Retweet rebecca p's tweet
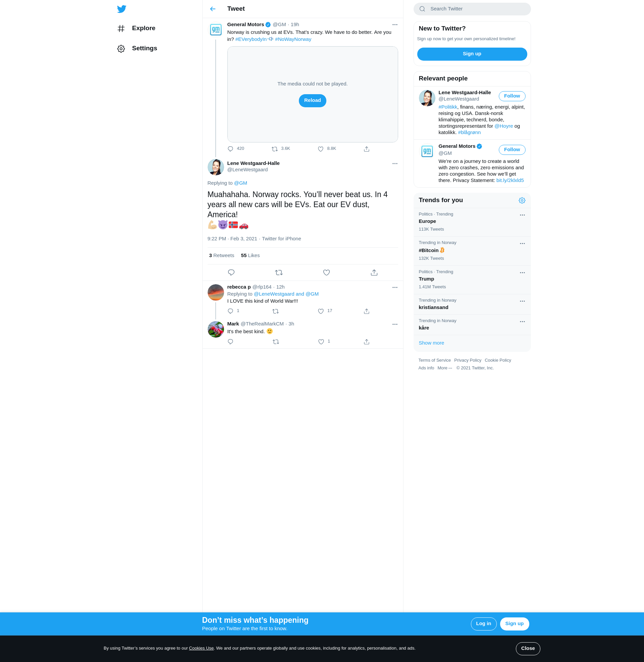The width and height of the screenshot is (644, 662). pos(276,311)
